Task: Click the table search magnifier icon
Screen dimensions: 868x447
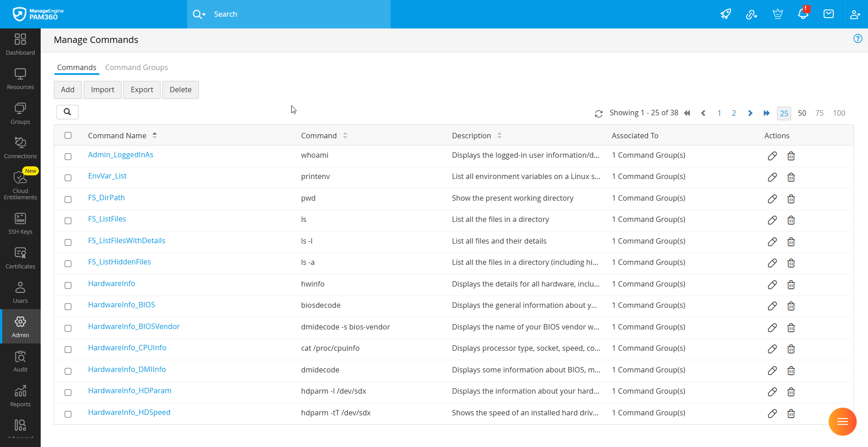Action: click(x=67, y=112)
